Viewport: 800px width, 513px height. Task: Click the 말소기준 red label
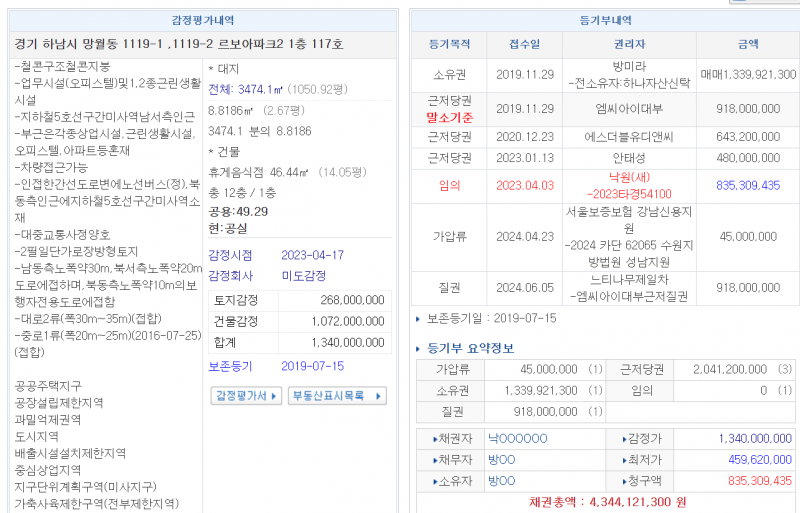[x=449, y=116]
